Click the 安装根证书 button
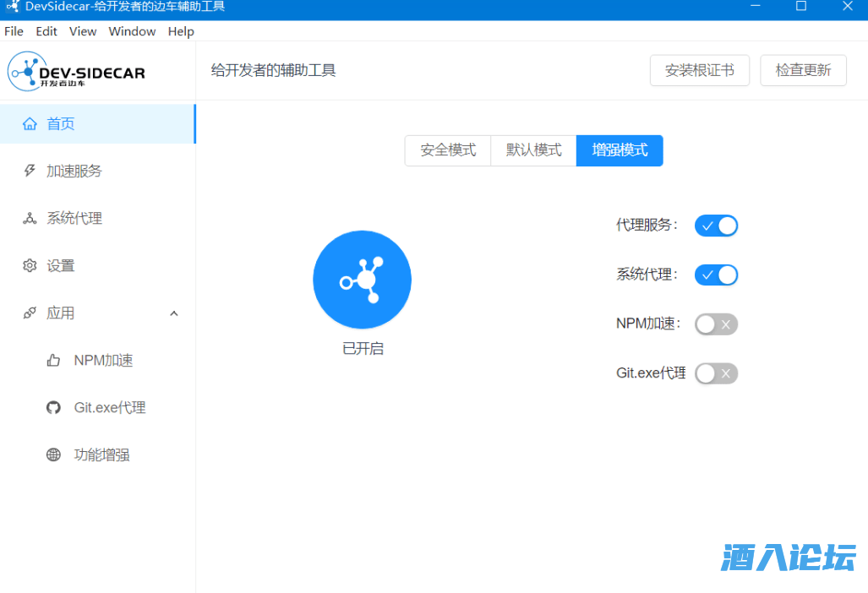 (699, 70)
